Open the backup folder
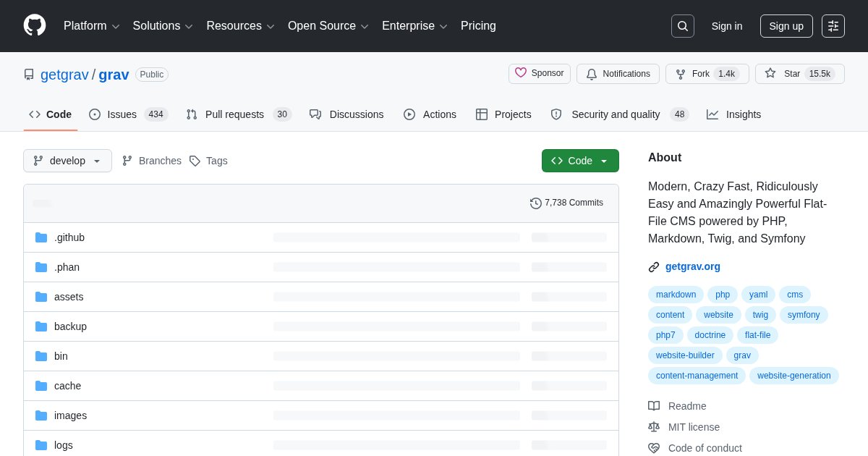868x456 pixels. pos(70,326)
